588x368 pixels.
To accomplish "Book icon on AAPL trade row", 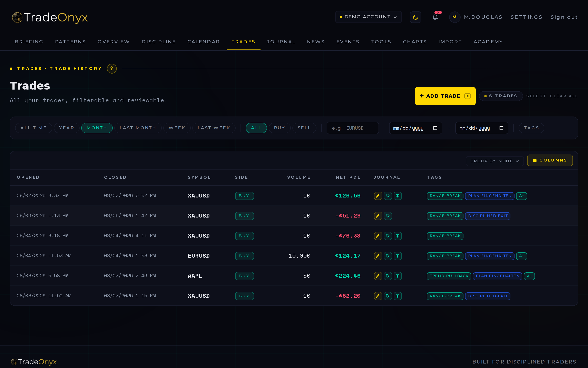I will [398, 276].
